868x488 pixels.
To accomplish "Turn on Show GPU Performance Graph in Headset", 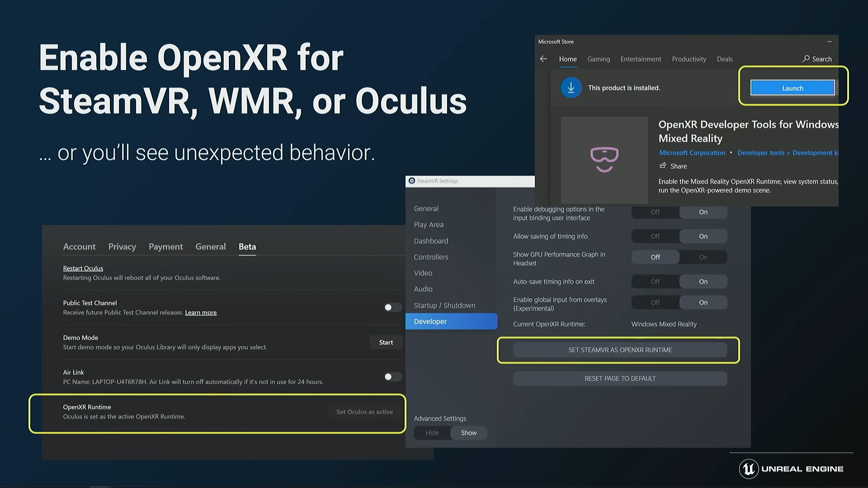I will [703, 257].
